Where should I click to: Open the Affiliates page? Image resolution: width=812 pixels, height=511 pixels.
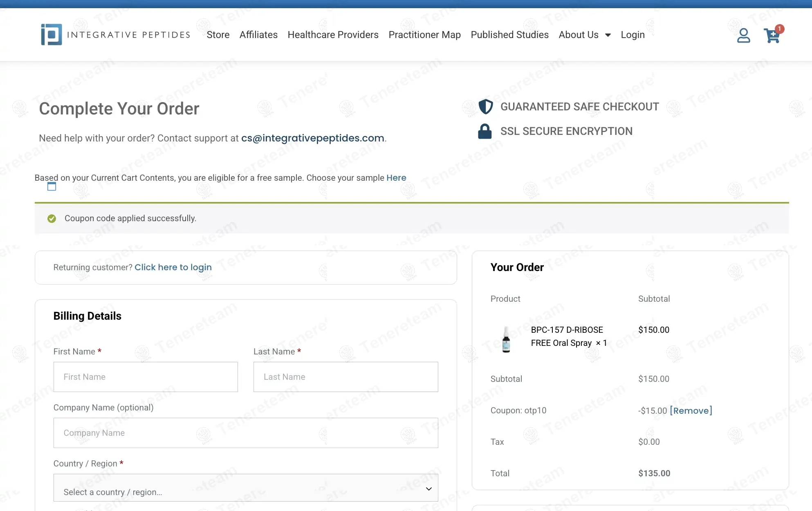tap(258, 35)
